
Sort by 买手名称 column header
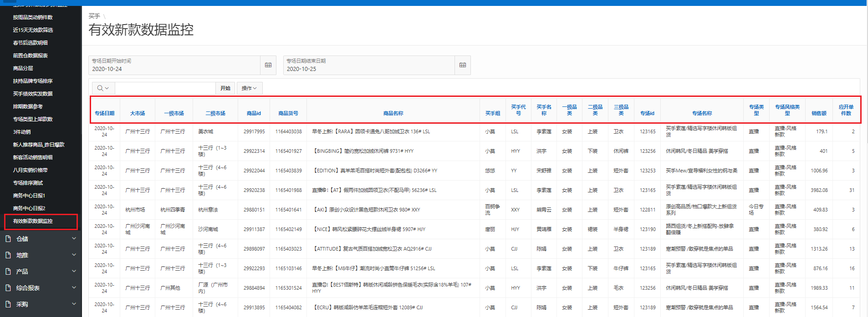click(x=544, y=110)
